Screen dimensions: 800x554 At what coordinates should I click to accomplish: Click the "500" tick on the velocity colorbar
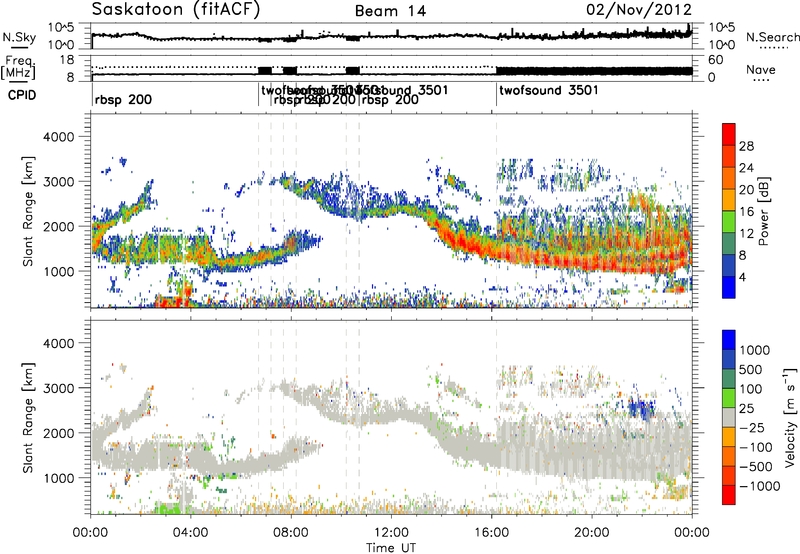(x=751, y=370)
